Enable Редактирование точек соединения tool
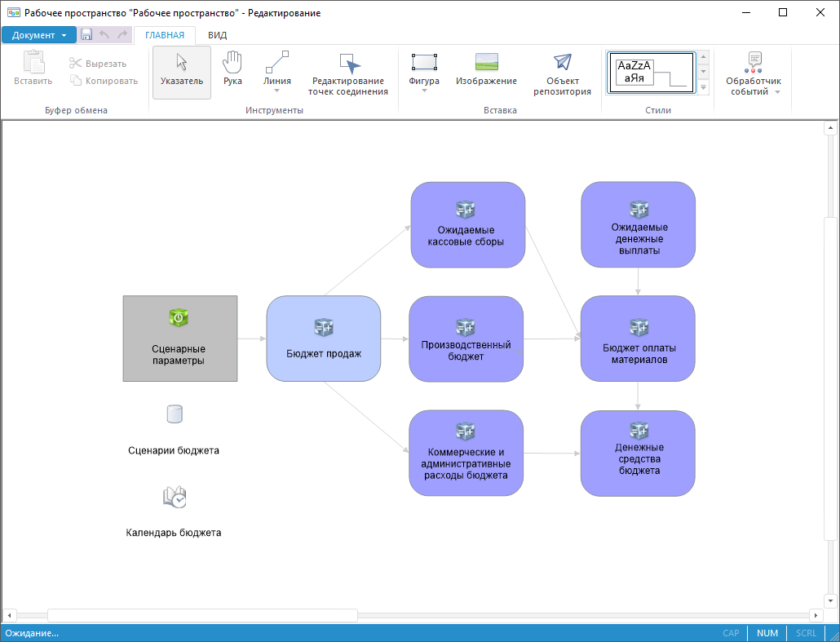The image size is (840, 642). pyautogui.click(x=348, y=73)
